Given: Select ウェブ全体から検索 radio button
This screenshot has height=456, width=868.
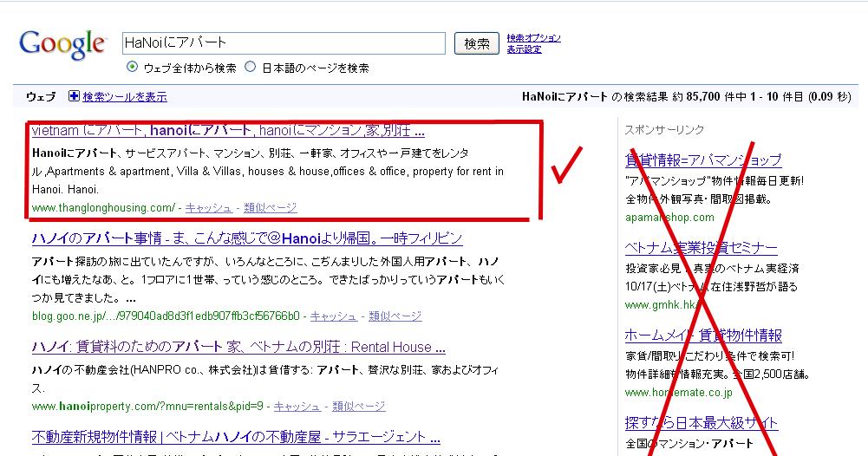Looking at the screenshot, I should 132,67.
